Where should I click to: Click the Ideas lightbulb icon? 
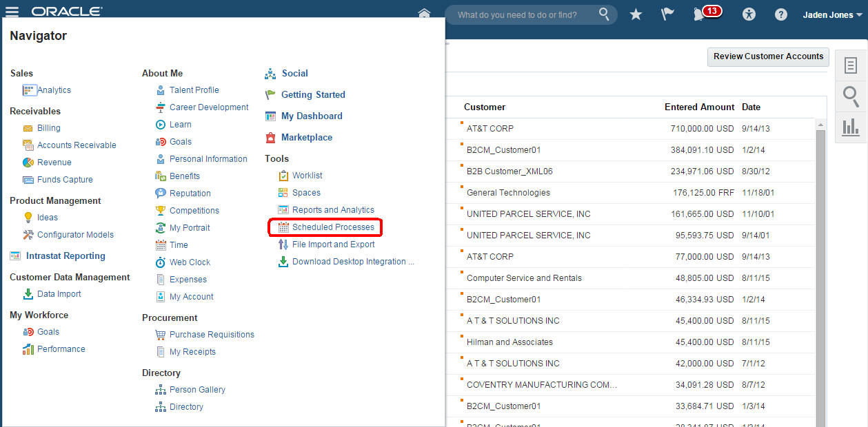(28, 218)
